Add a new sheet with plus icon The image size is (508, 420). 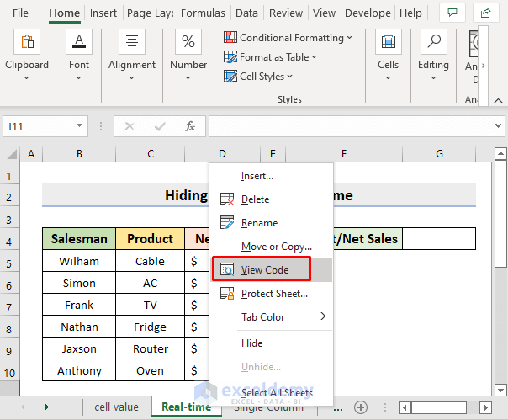coord(361,407)
